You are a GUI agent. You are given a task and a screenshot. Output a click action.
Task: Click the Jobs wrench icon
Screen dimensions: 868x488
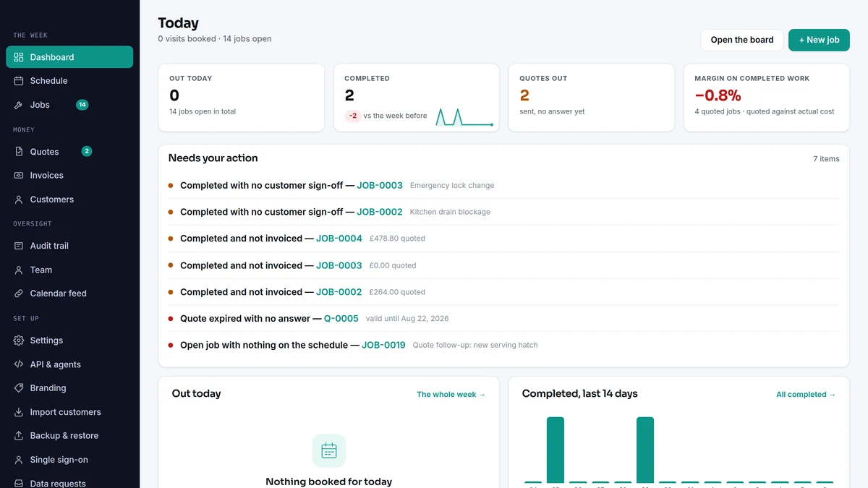[x=19, y=105]
